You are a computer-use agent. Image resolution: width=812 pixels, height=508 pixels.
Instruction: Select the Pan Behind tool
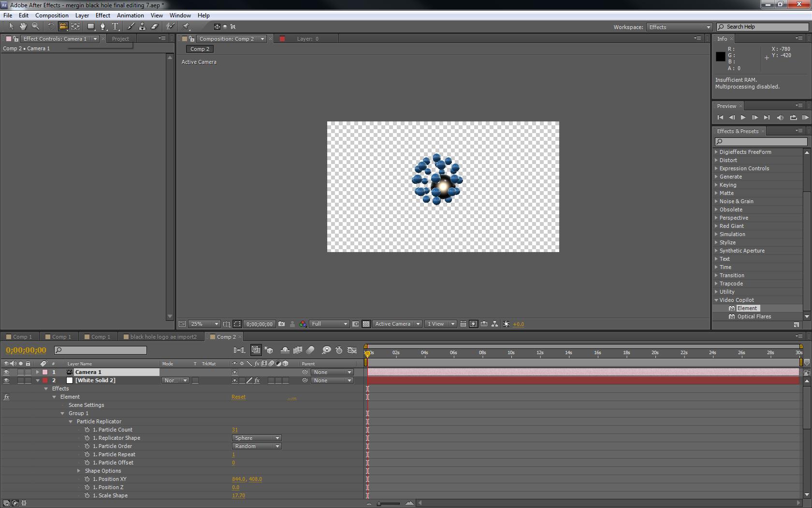click(x=75, y=27)
